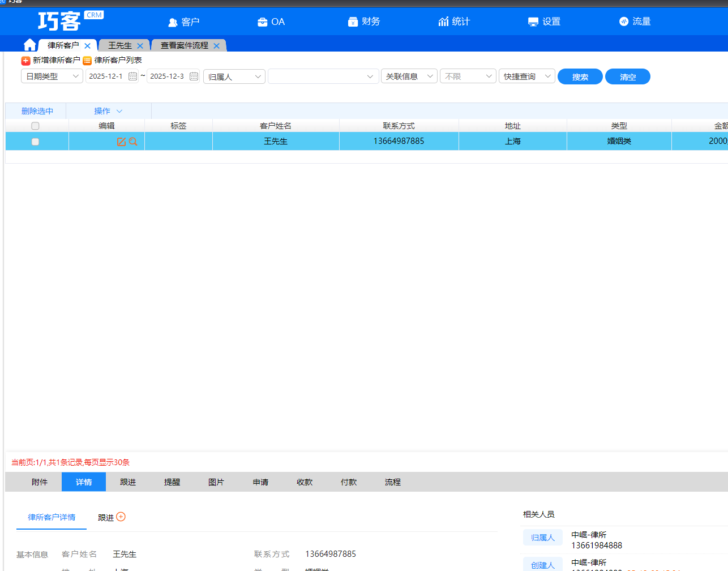Open the 归属人 dropdown
Image resolution: width=728 pixels, height=571 pixels.
234,76
